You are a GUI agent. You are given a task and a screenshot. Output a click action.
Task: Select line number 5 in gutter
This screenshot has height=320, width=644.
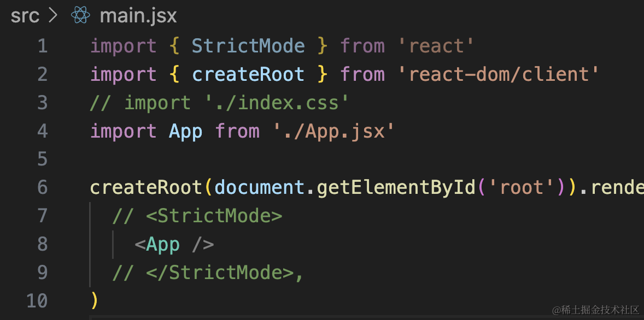(x=43, y=159)
